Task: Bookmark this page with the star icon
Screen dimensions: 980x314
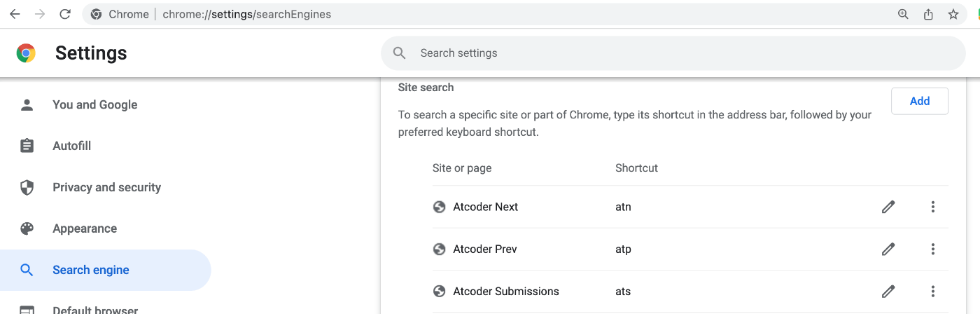Action: pos(953,14)
